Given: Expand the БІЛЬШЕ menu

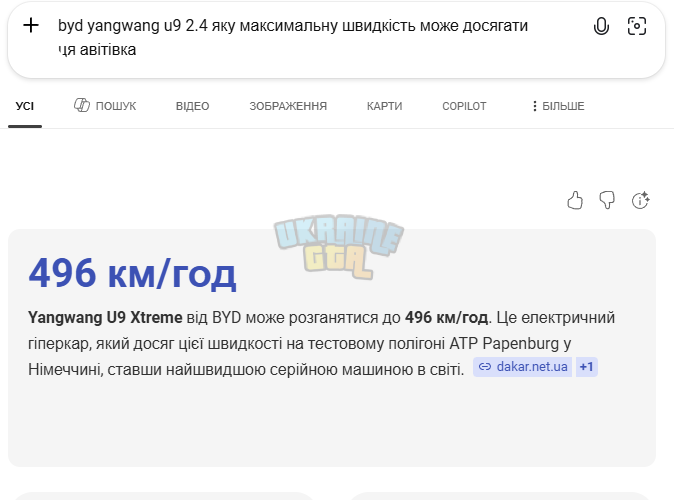Looking at the screenshot, I should coord(558,106).
